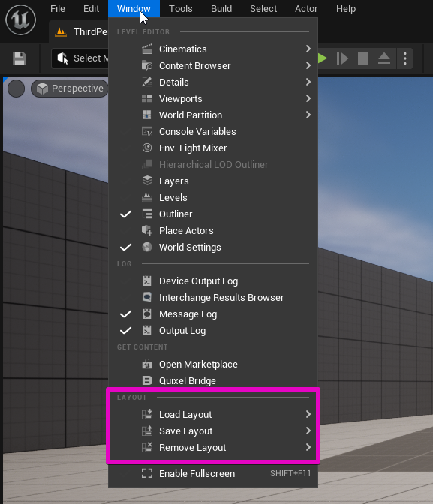Viewport: 433px width, 504px height.
Task: Click the Env. Light Mixer icon
Action: 147,148
